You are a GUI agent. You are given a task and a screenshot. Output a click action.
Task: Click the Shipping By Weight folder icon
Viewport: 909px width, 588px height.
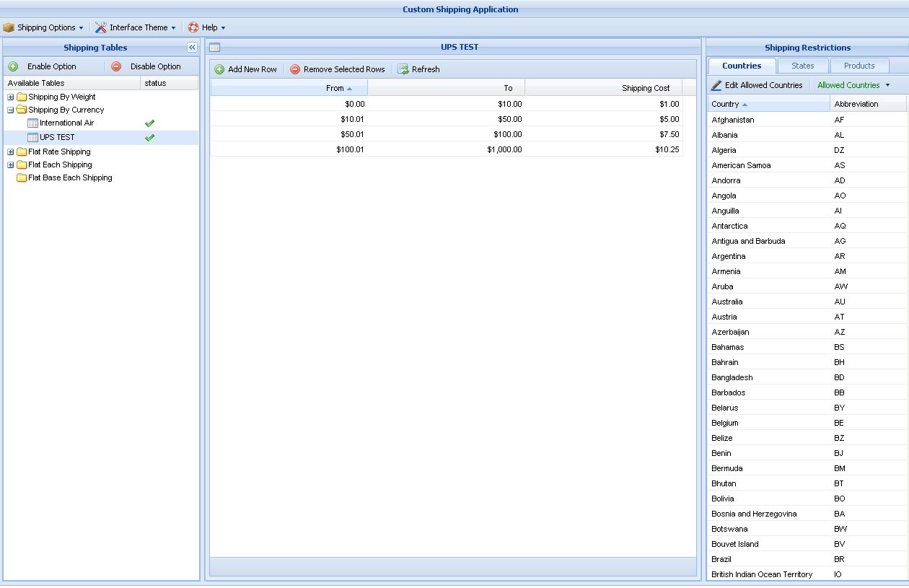[x=22, y=97]
